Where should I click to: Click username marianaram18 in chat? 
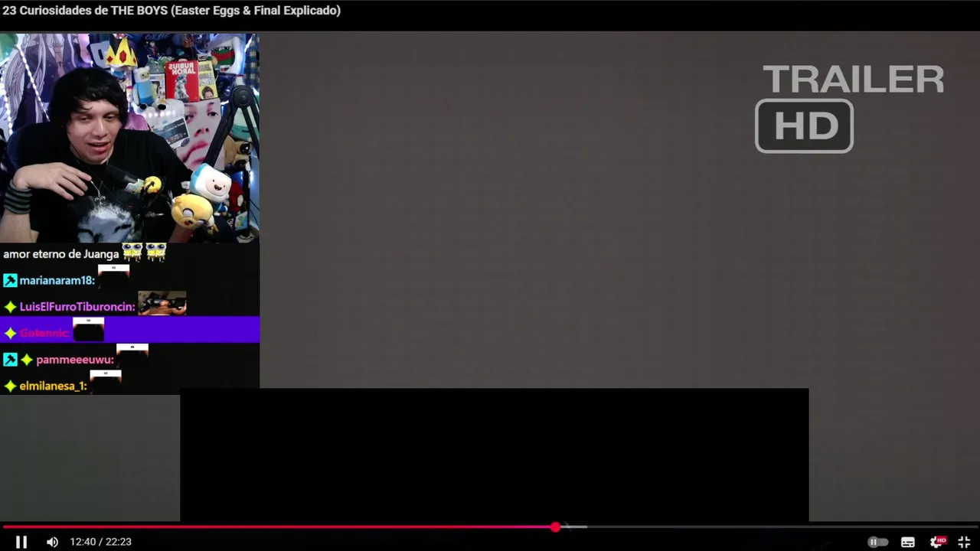coord(57,281)
